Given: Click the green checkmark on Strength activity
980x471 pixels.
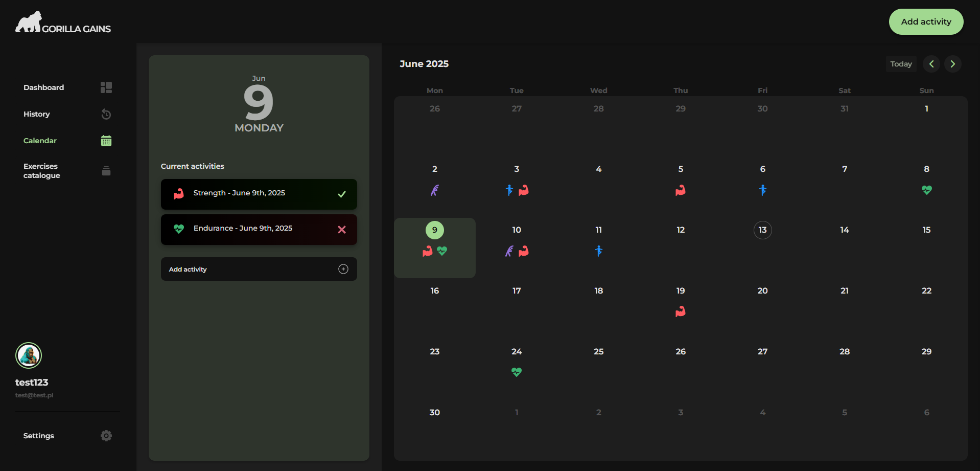Looking at the screenshot, I should point(342,194).
